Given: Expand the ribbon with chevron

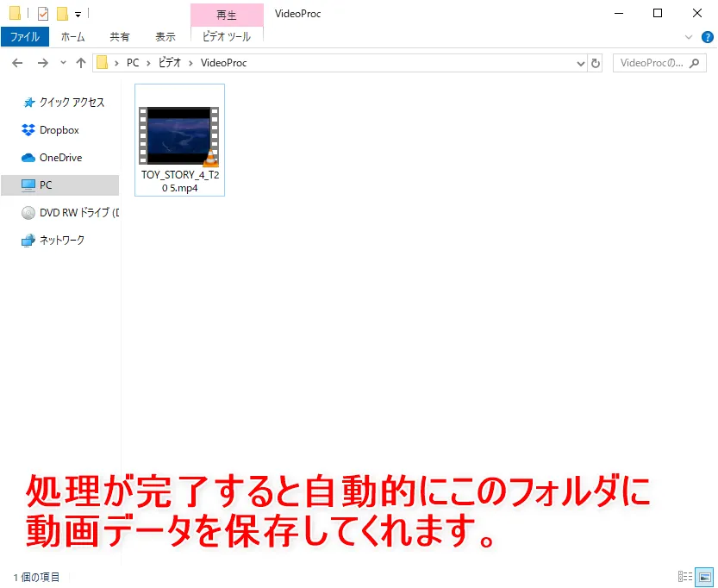Looking at the screenshot, I should [x=688, y=37].
